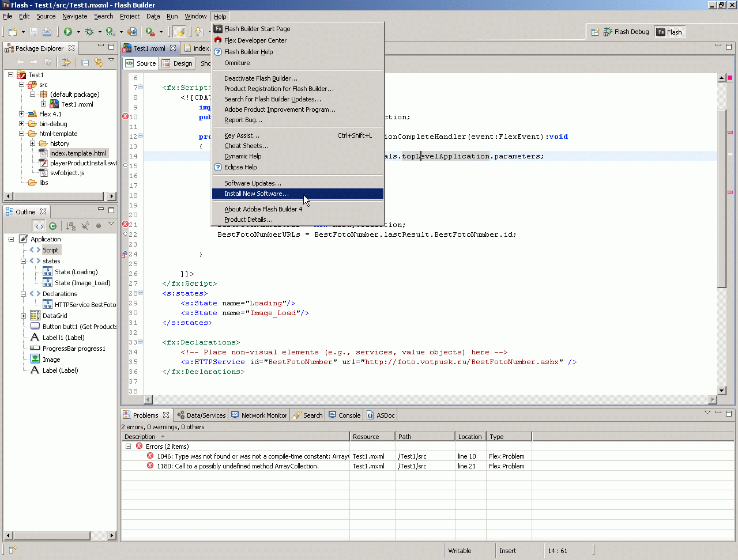Click the Debug bug icon in toolbar

click(x=89, y=32)
